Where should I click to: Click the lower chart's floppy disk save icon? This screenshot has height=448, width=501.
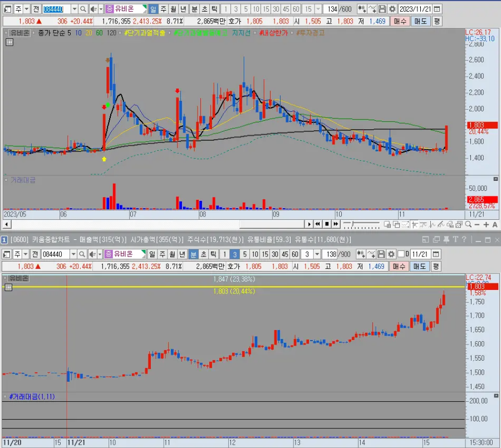click(381, 254)
